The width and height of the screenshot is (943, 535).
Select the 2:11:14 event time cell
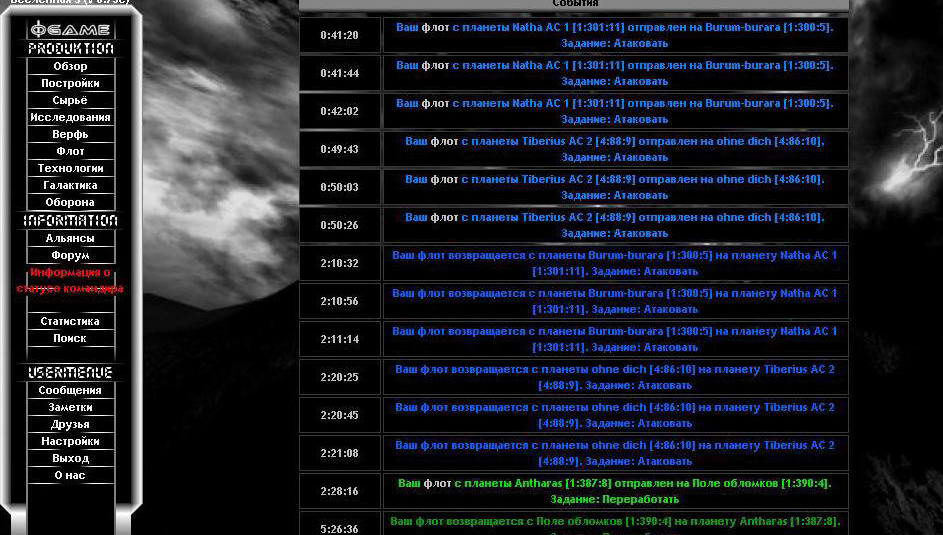pos(340,339)
